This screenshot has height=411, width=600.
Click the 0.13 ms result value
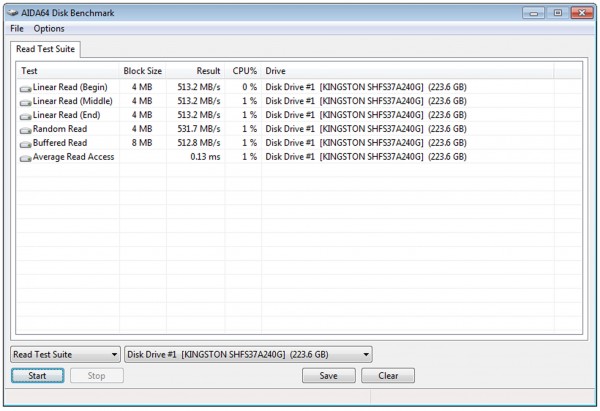[205, 157]
